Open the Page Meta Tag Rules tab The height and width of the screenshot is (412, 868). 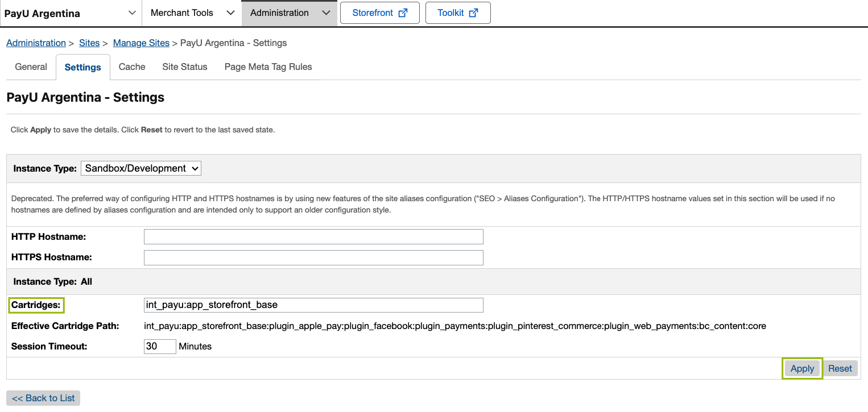tap(268, 67)
